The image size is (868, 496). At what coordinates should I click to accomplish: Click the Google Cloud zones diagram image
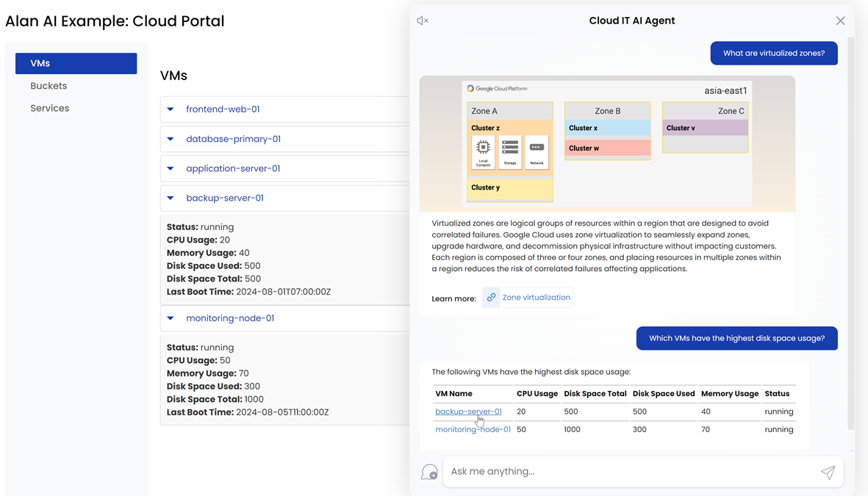click(x=607, y=143)
